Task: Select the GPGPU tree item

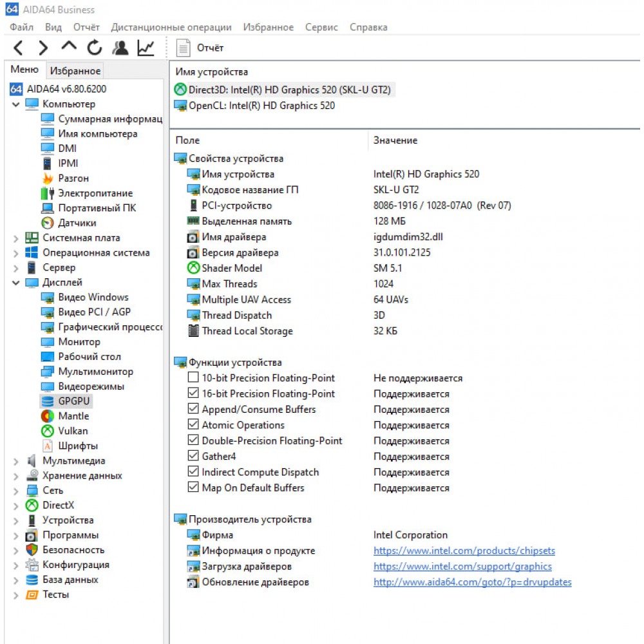Action: coord(66,401)
